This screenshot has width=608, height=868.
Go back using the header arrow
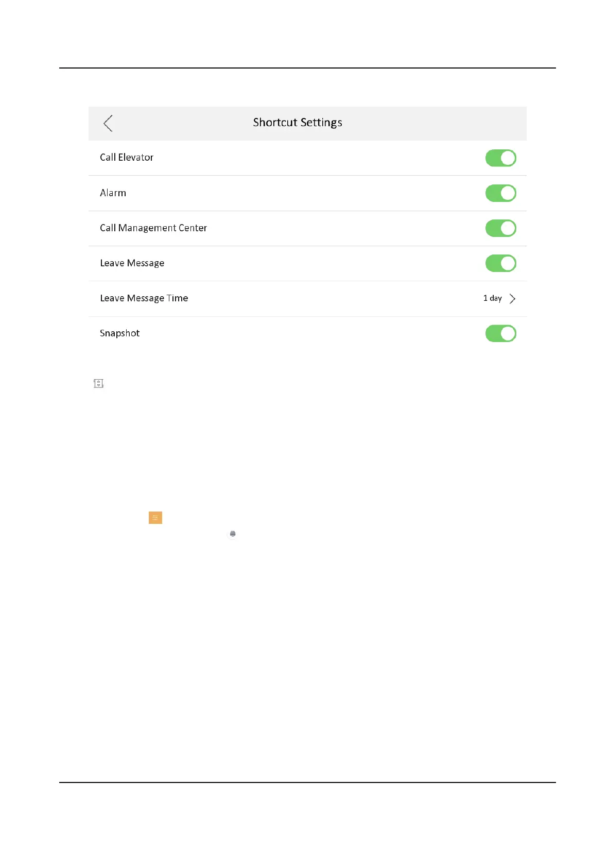[x=108, y=123]
